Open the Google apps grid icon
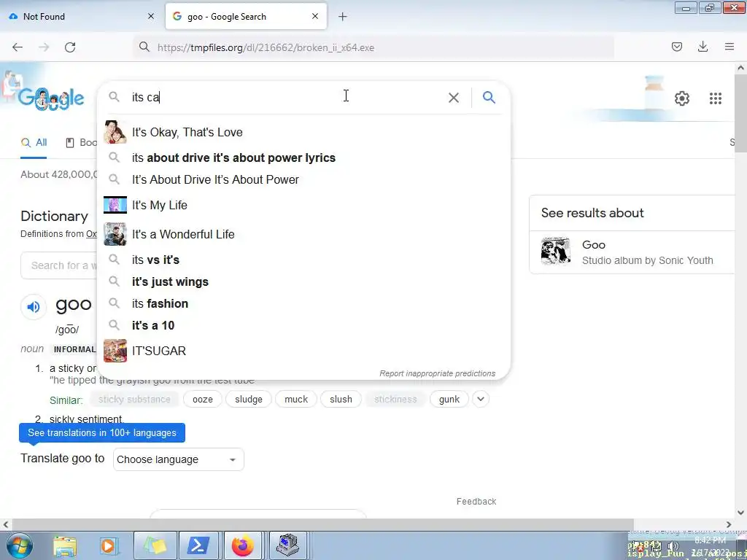 click(715, 98)
